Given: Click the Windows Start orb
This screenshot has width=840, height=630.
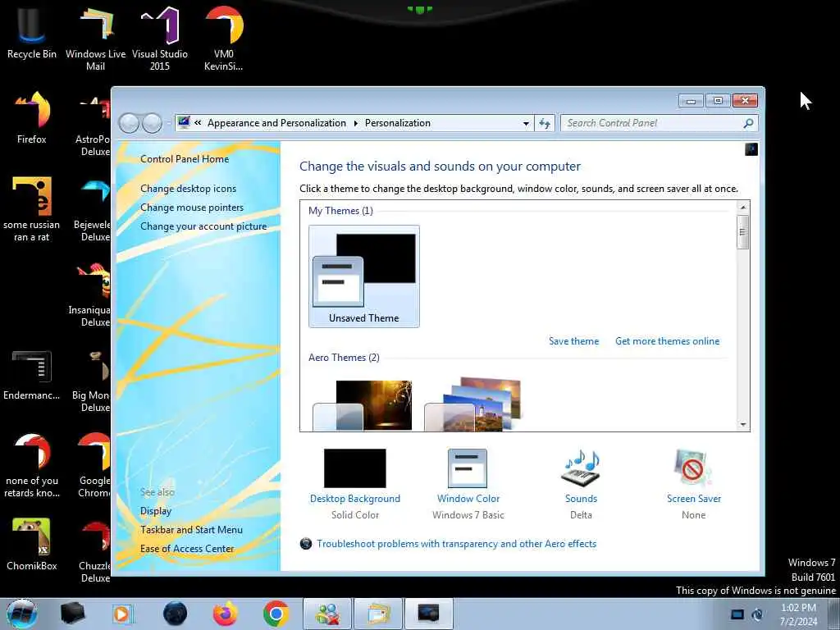Looking at the screenshot, I should [21, 614].
